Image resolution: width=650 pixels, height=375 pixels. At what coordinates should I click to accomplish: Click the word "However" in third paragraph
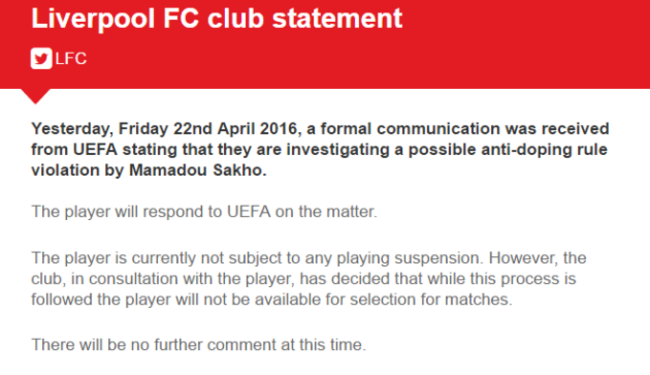523,258
